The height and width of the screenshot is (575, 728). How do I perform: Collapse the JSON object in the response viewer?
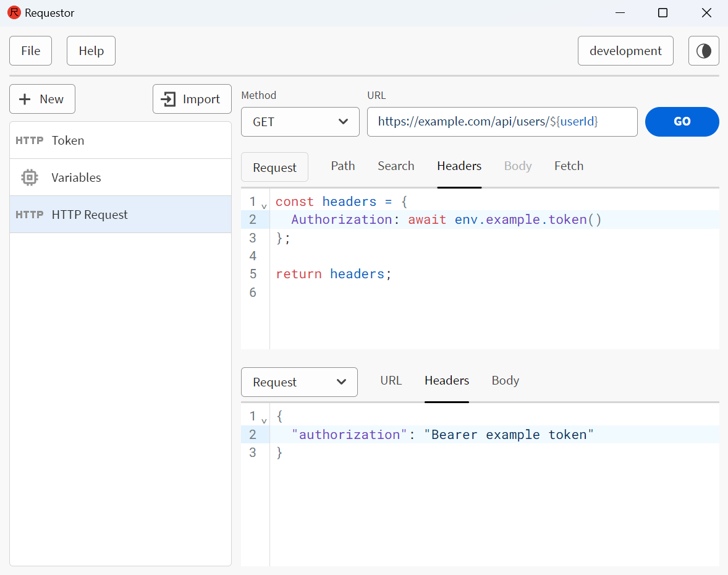[264, 420]
